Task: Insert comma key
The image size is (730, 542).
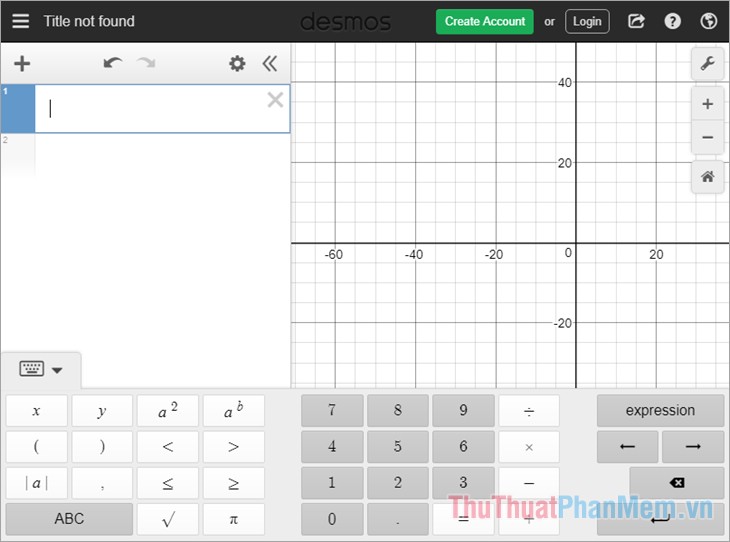Action: coord(102,483)
